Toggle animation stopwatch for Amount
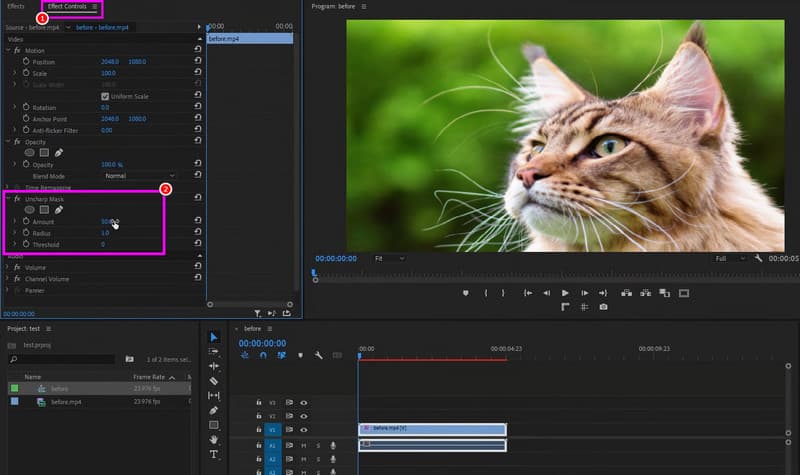Viewport: 800px width, 475px height. click(x=26, y=221)
